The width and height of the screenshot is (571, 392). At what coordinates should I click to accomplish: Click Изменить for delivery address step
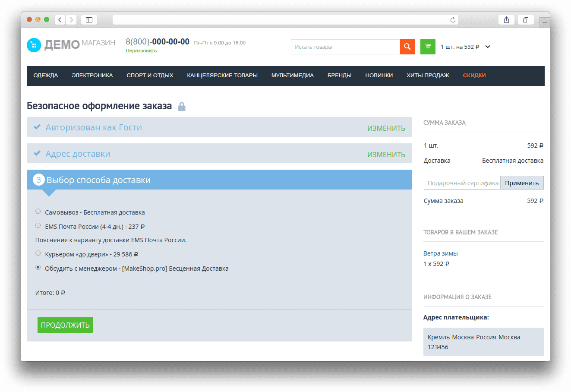386,155
